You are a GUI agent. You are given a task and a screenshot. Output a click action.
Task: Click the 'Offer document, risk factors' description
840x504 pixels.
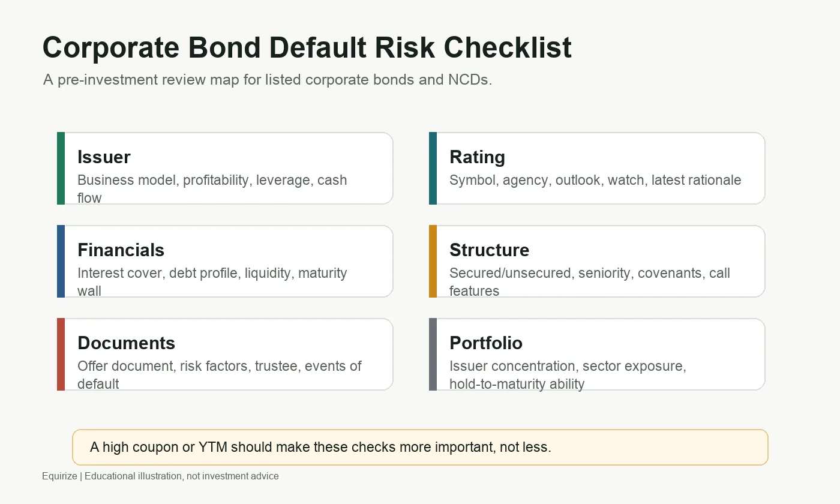pos(220,375)
